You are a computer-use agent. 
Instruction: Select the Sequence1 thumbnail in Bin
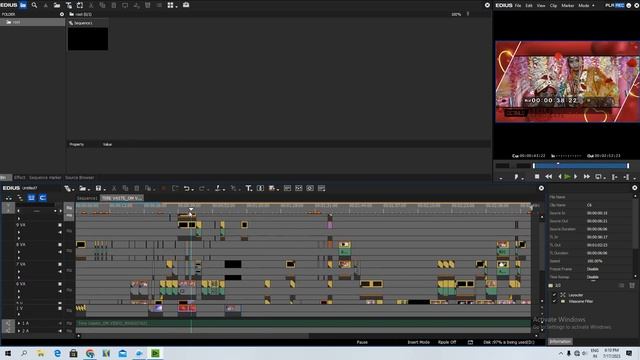tap(88, 39)
